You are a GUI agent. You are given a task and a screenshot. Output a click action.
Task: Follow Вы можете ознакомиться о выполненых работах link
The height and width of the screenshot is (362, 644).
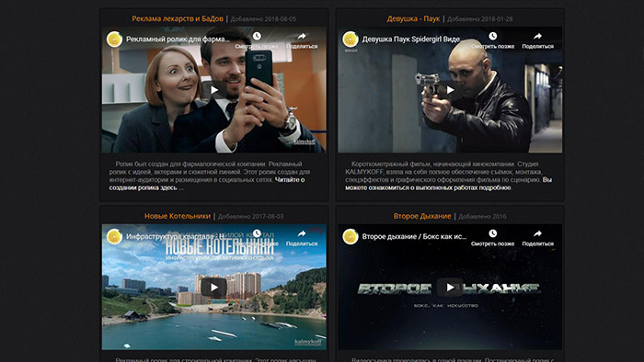click(x=449, y=184)
